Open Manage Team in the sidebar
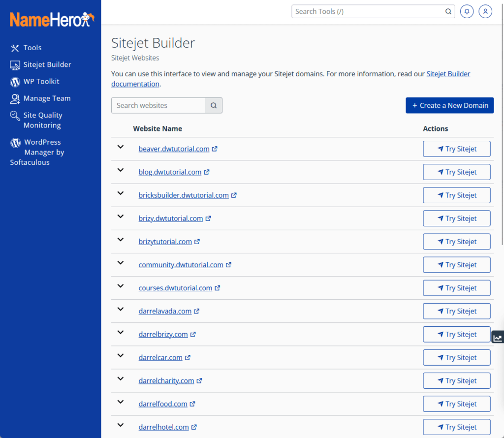 click(40, 98)
